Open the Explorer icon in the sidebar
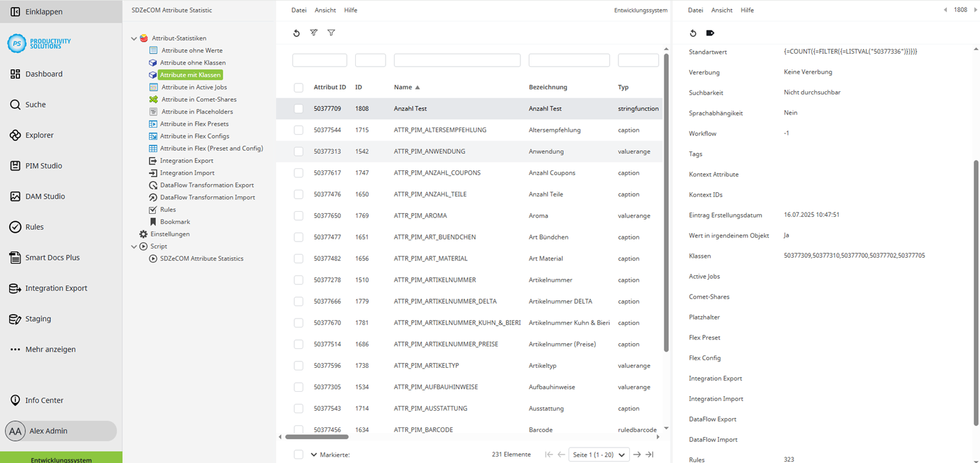Viewport: 980px width, 463px height. 16,135
